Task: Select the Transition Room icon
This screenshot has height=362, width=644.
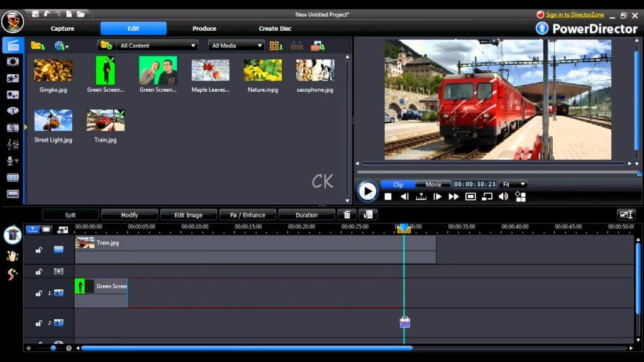Action: click(x=12, y=127)
